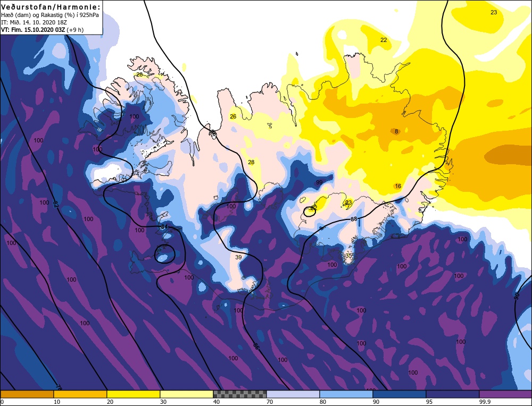Click the humidity value "26" on the map
The image size is (532, 406).
pyautogui.click(x=233, y=116)
